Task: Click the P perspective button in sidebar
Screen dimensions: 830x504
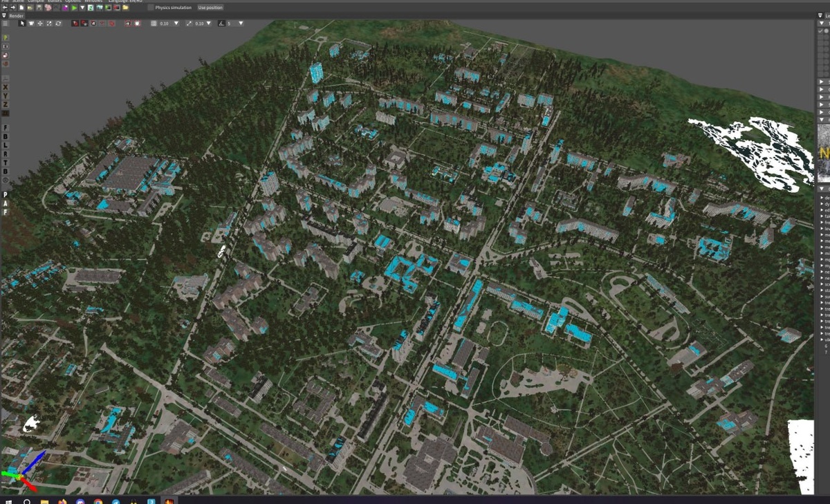Action: coord(6,195)
